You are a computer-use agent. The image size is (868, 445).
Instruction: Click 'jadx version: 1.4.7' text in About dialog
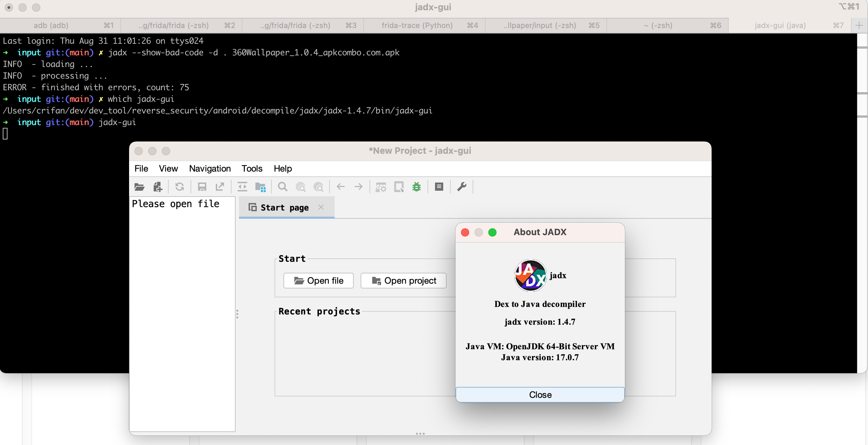click(x=540, y=322)
